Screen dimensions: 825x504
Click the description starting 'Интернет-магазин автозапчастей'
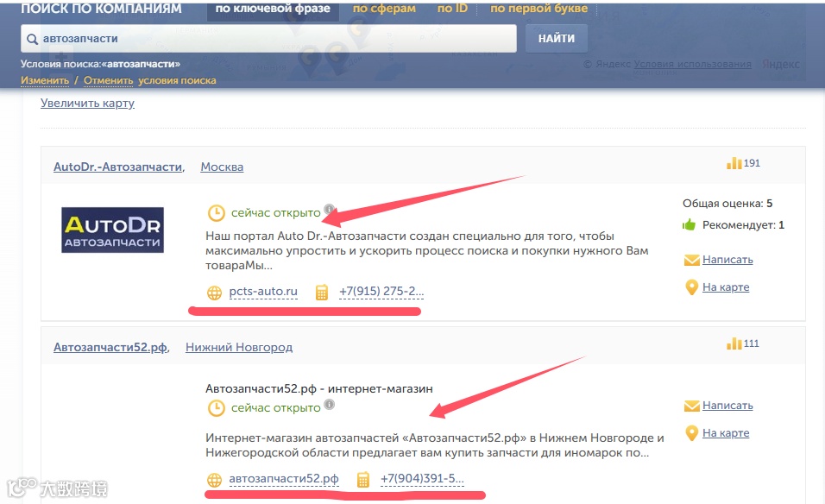click(435, 445)
